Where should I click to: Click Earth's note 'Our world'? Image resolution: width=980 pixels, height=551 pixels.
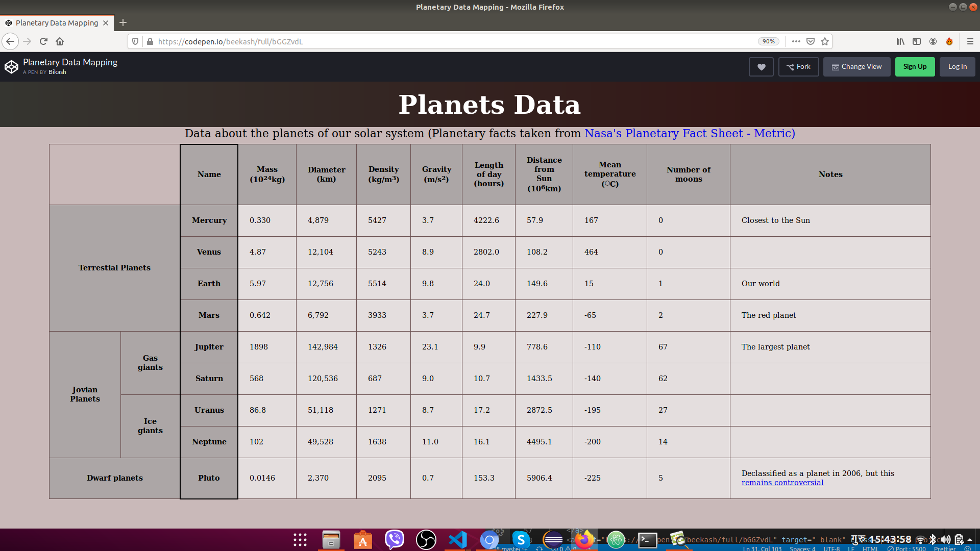click(x=761, y=284)
